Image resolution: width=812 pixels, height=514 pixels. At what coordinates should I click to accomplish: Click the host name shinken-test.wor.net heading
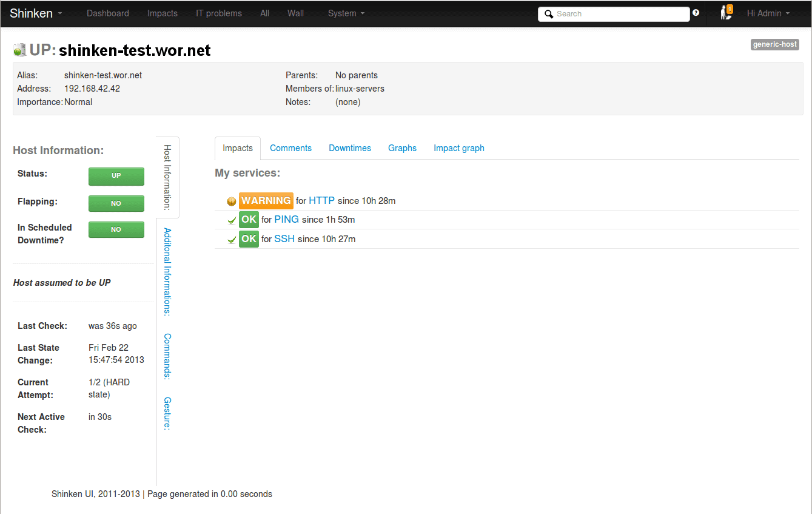click(x=135, y=50)
